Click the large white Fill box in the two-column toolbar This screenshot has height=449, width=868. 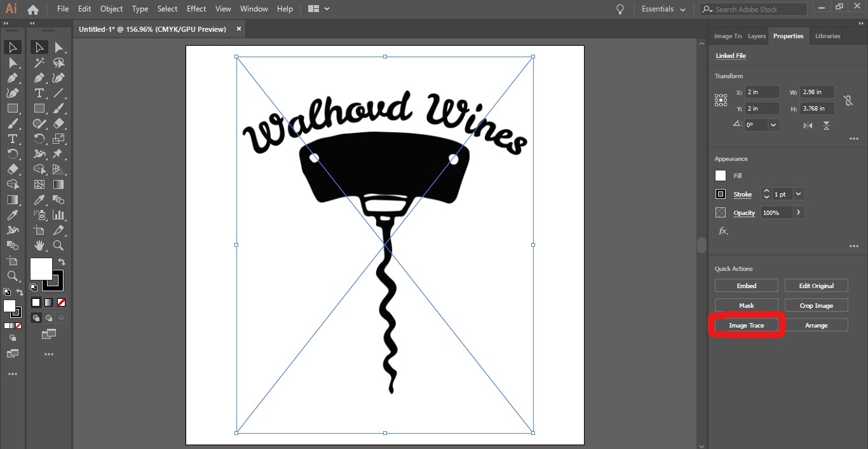pos(41,268)
